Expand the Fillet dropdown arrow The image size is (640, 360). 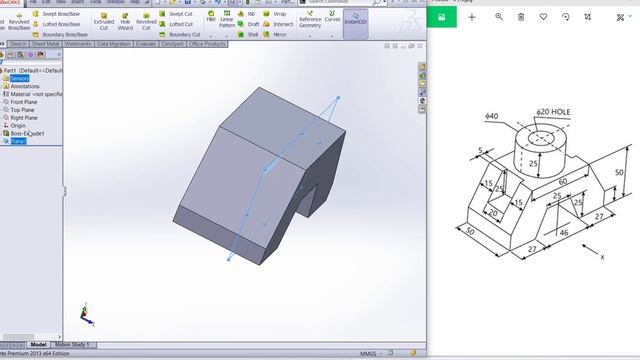pyautogui.click(x=211, y=36)
